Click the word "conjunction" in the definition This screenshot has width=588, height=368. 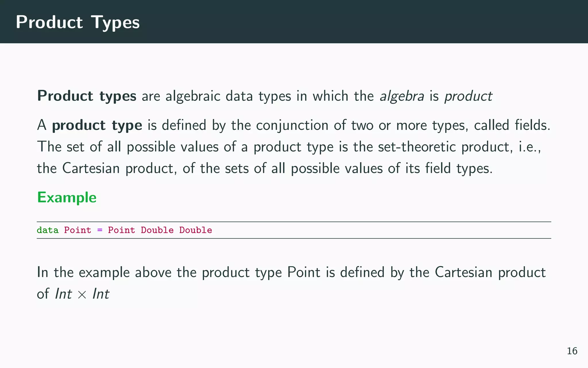pyautogui.click(x=292, y=125)
